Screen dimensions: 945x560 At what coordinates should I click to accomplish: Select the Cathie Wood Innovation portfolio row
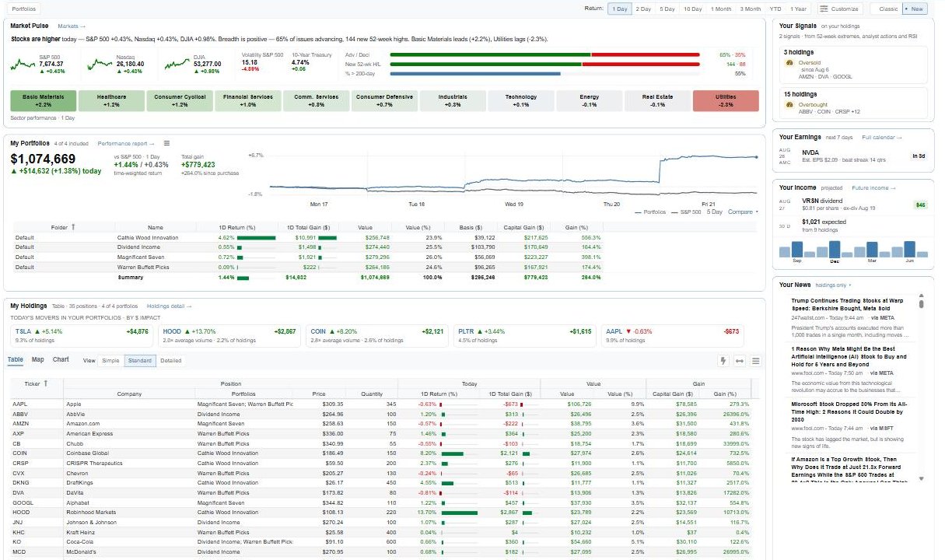click(x=307, y=237)
